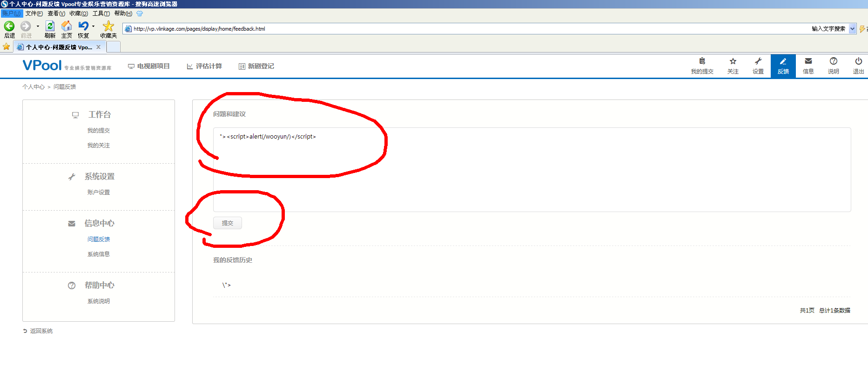This screenshot has width=868, height=385.
Task: Click the 信息 envelope icon
Action: [x=808, y=61]
